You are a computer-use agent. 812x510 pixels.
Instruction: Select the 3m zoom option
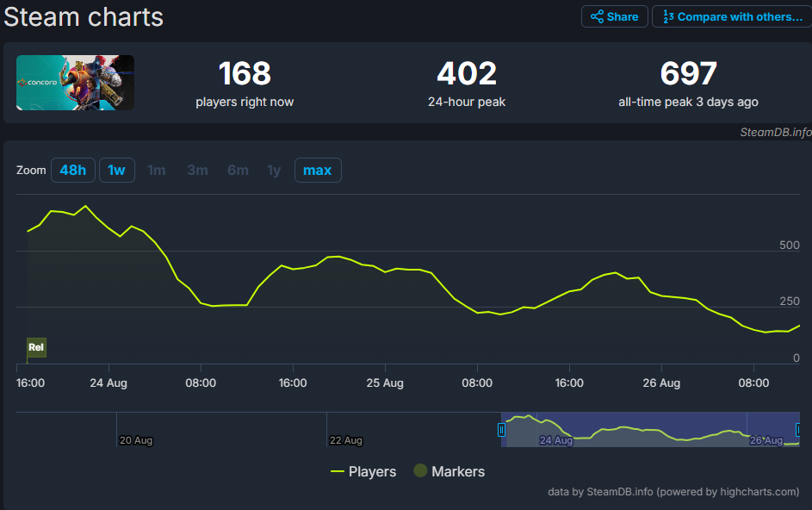(197, 170)
